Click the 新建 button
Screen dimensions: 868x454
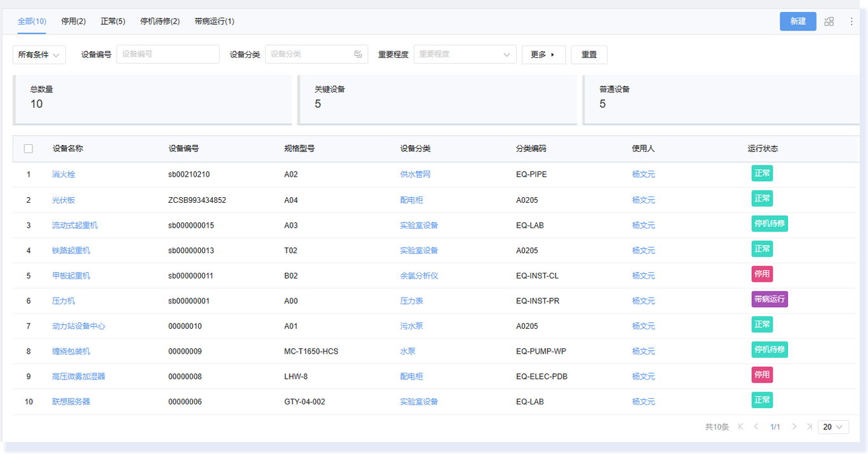tap(798, 22)
